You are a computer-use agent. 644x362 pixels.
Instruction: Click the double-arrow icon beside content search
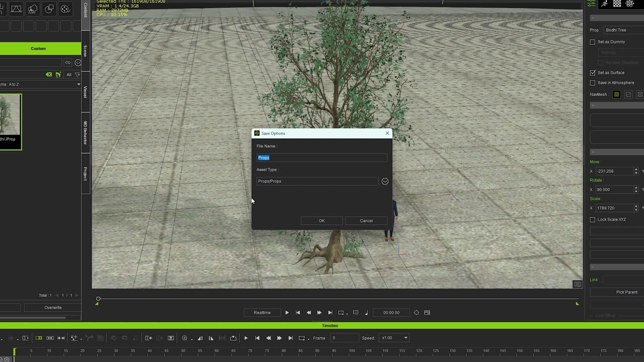[x=68, y=63]
